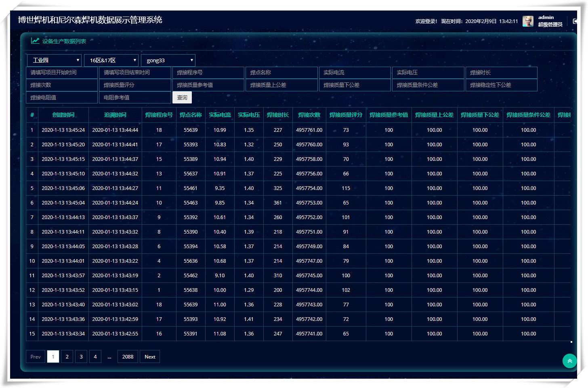Click the 创建时间 column header
The height and width of the screenshot is (388, 588).
click(63, 115)
